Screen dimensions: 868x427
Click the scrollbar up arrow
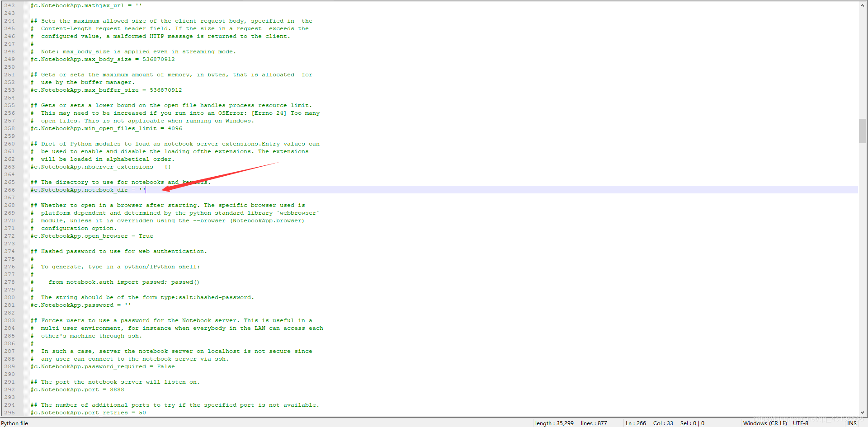tap(863, 5)
